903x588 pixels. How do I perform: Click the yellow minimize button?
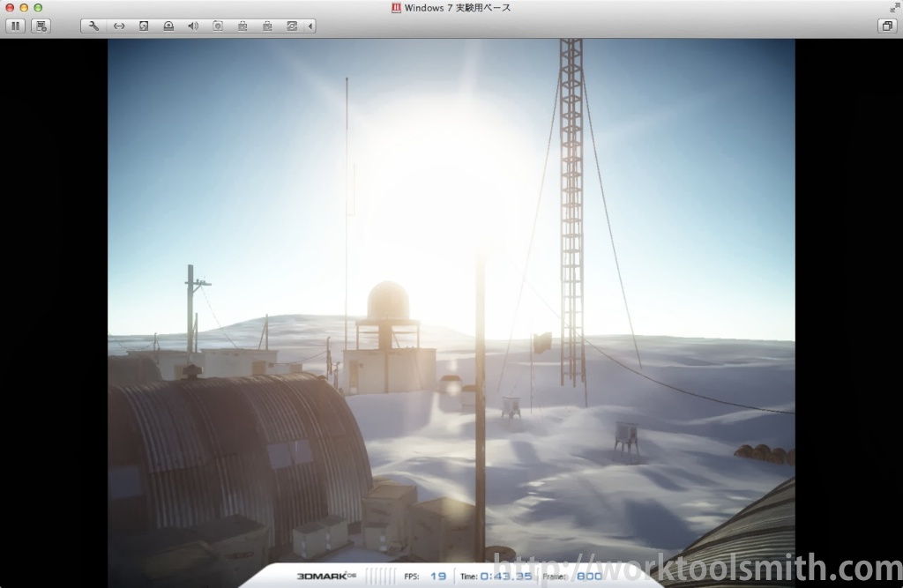tap(24, 7)
